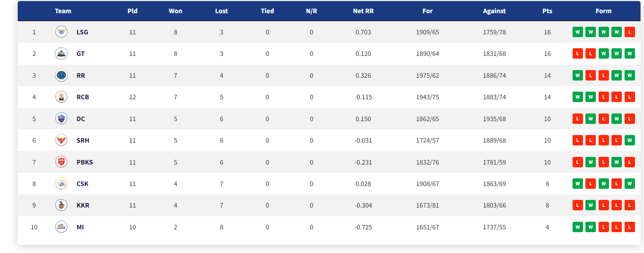This screenshot has height=253, width=644.
Task: Click the Pld column header
Action: click(132, 11)
